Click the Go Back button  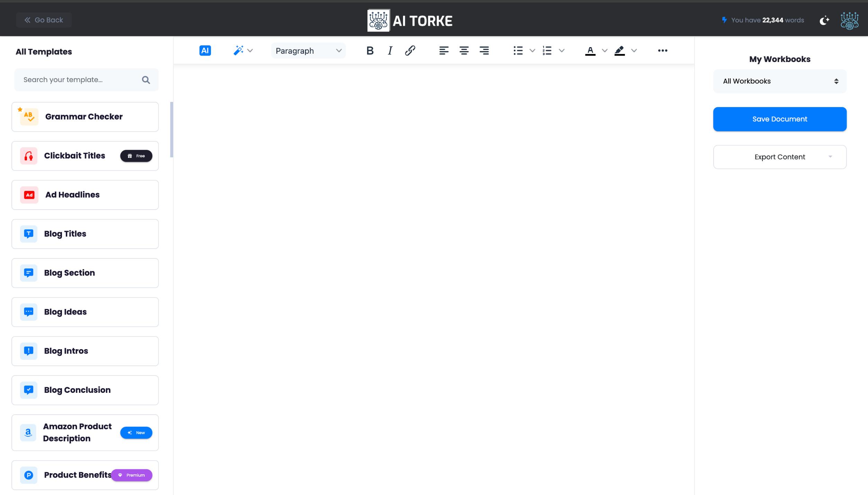(x=44, y=20)
